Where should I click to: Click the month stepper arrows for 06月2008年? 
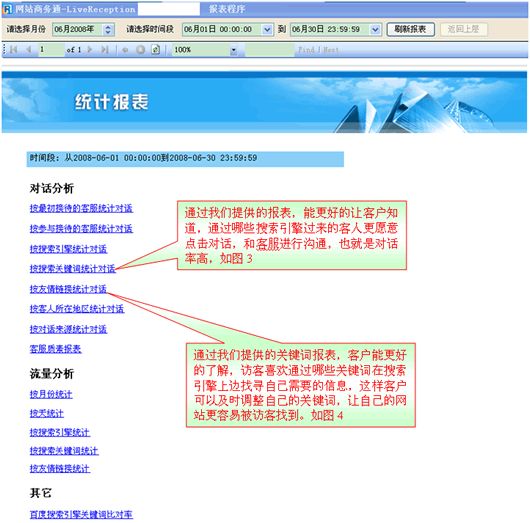click(x=108, y=29)
